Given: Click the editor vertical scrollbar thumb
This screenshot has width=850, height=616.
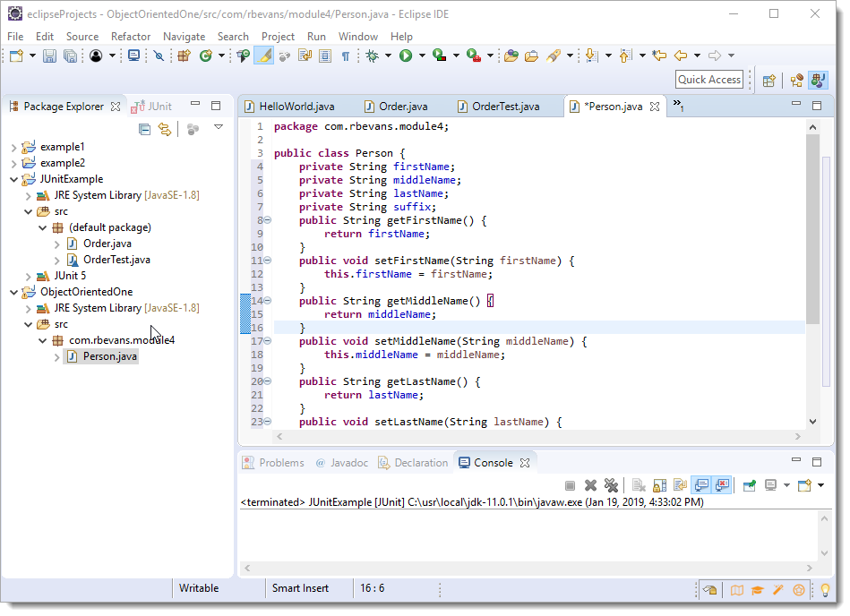Looking at the screenshot, I should pos(812,229).
